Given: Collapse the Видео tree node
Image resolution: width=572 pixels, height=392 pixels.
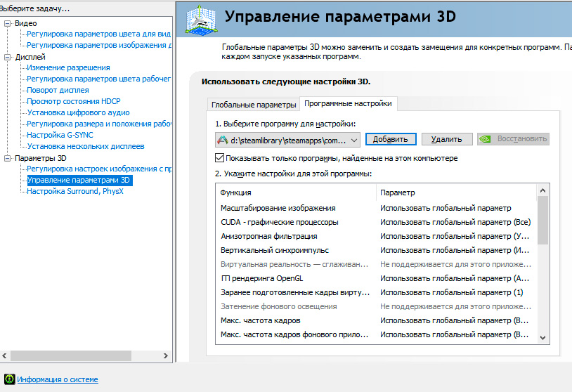Looking at the screenshot, I should coord(7,23).
